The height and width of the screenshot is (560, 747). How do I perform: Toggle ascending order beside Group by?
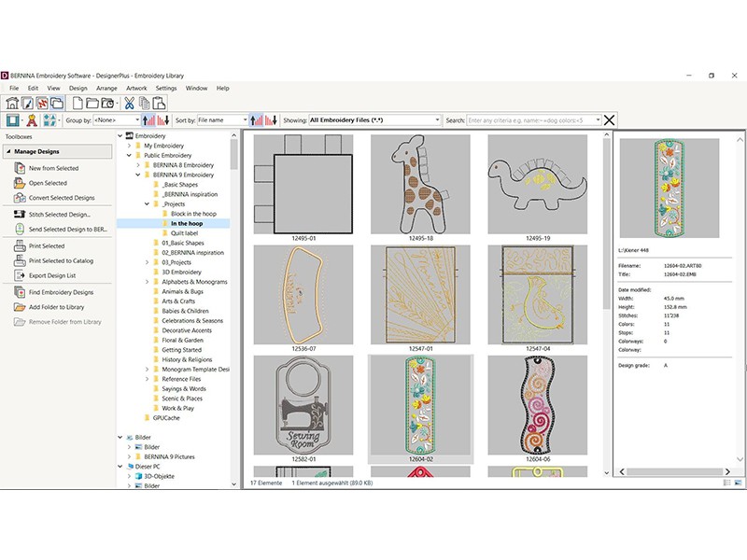coord(148,119)
